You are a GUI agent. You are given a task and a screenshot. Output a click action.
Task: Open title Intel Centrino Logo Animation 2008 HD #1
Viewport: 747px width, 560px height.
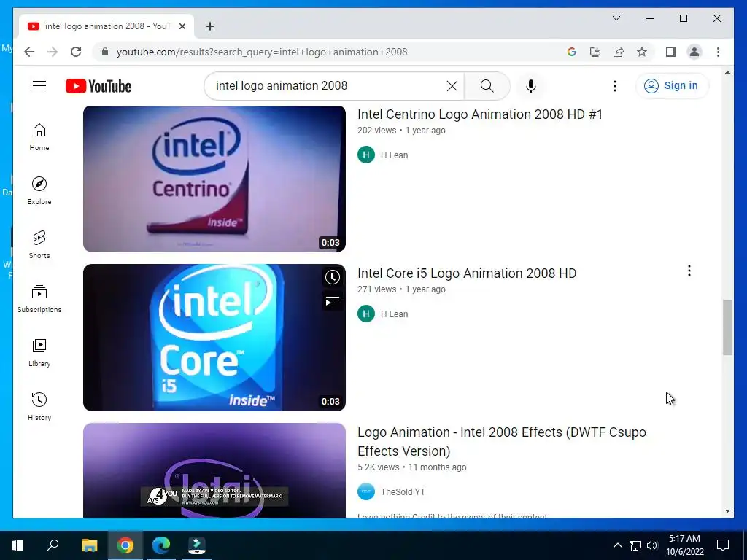click(480, 114)
